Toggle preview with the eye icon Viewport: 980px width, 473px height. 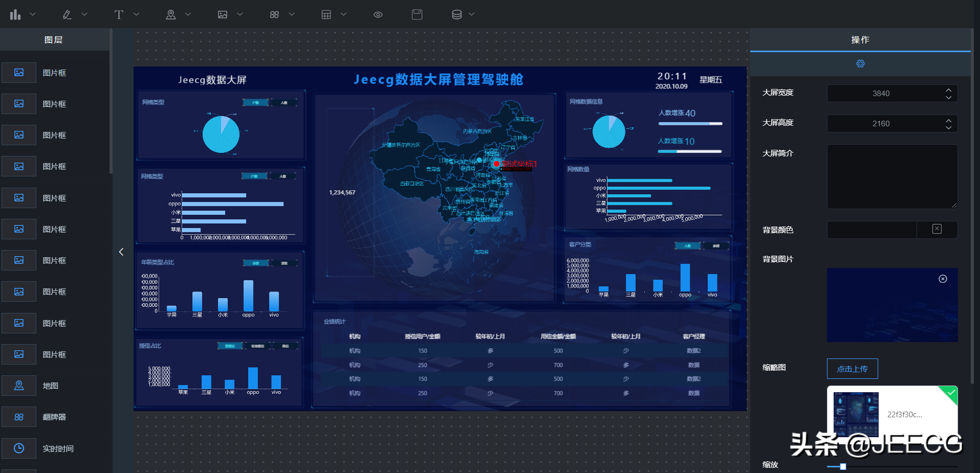click(x=378, y=15)
